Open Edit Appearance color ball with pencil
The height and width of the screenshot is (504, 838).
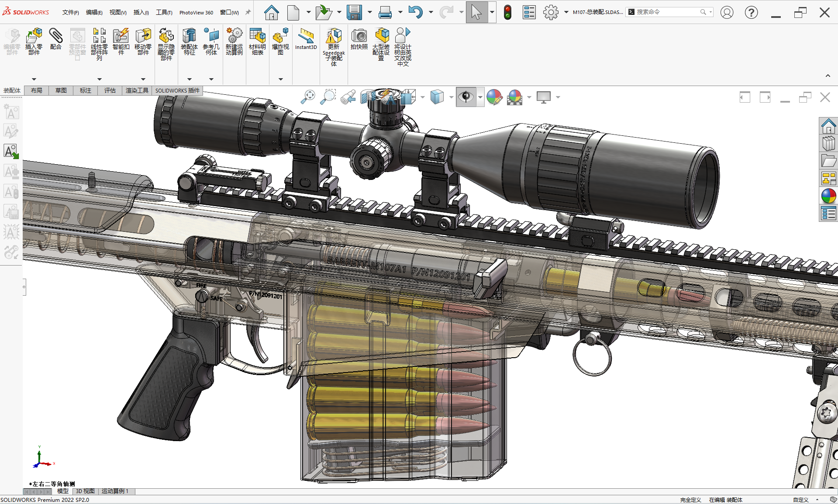click(x=494, y=97)
